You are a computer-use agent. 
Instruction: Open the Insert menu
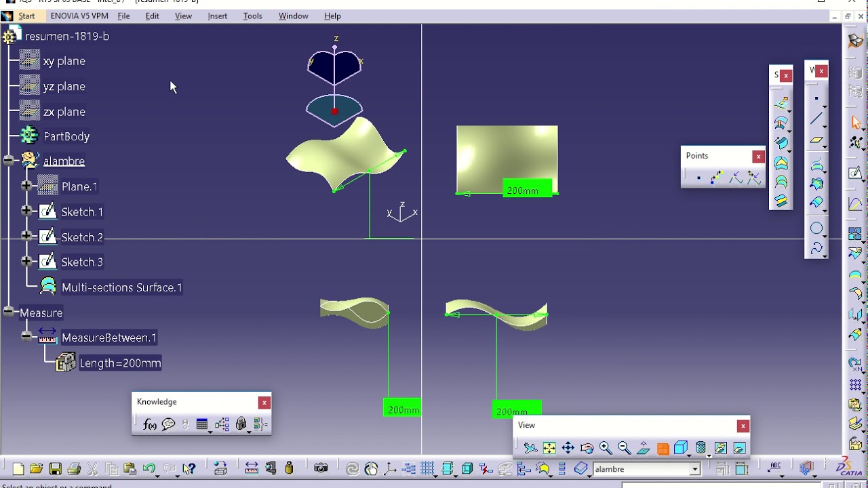[x=218, y=16]
